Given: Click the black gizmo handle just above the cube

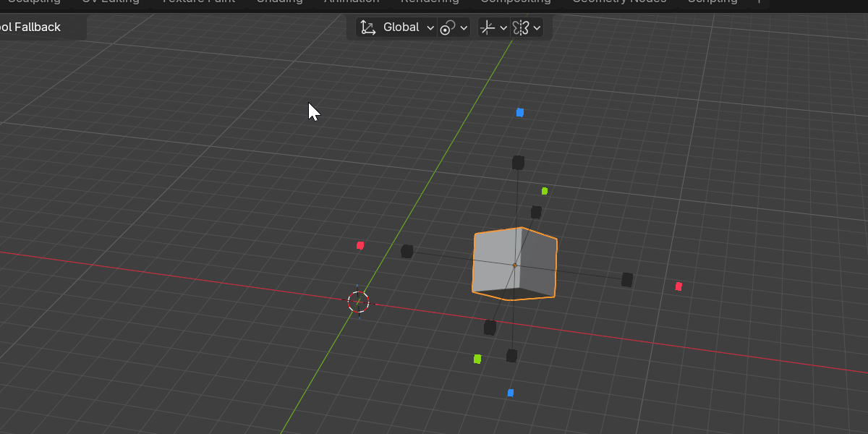Looking at the screenshot, I should [536, 212].
